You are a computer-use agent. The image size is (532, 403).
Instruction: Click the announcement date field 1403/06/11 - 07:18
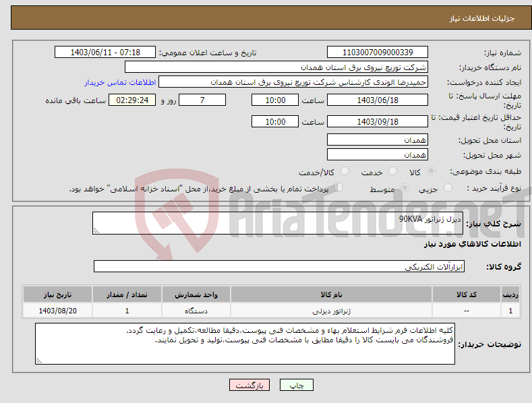pyautogui.click(x=105, y=53)
